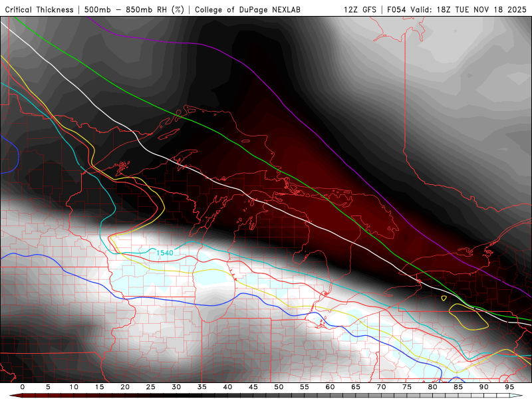
Task: Click the cyan "1540" contour label
Action: pyautogui.click(x=165, y=253)
